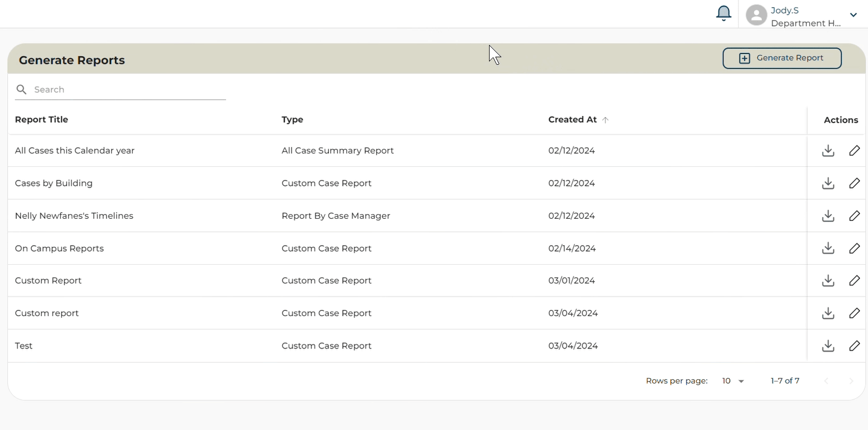The image size is (868, 430).
Task: Click the Report By Case Manager type cell
Action: (336, 216)
